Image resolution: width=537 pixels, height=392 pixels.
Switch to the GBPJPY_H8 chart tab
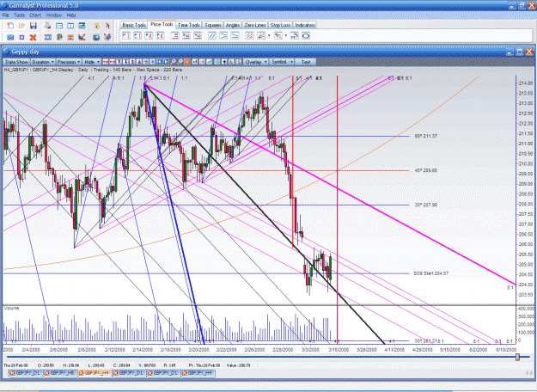tap(60, 373)
